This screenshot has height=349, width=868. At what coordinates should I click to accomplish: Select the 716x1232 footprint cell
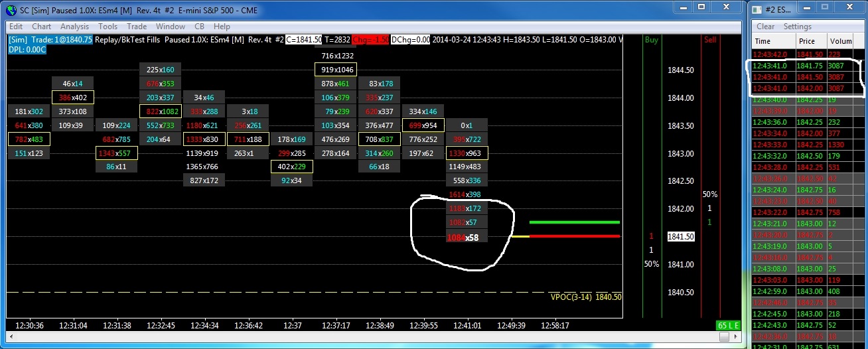[x=336, y=56]
